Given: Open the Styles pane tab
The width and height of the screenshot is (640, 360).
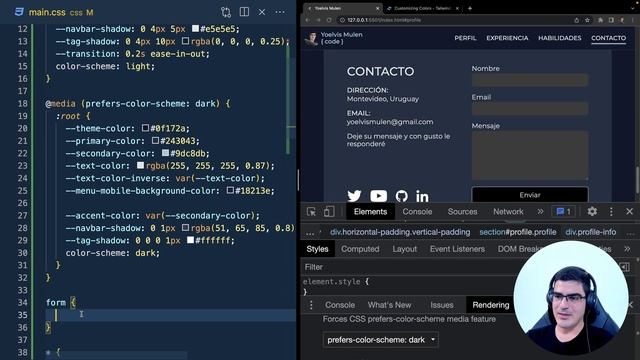Looking at the screenshot, I should pyautogui.click(x=317, y=249).
